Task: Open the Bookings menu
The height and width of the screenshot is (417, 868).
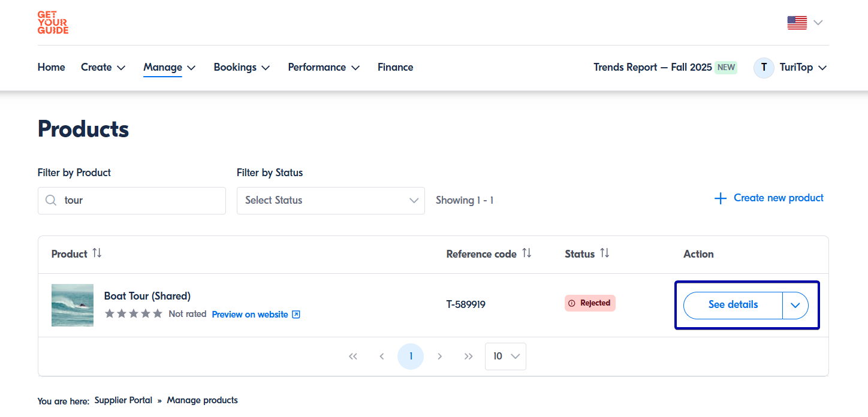Action: point(242,68)
